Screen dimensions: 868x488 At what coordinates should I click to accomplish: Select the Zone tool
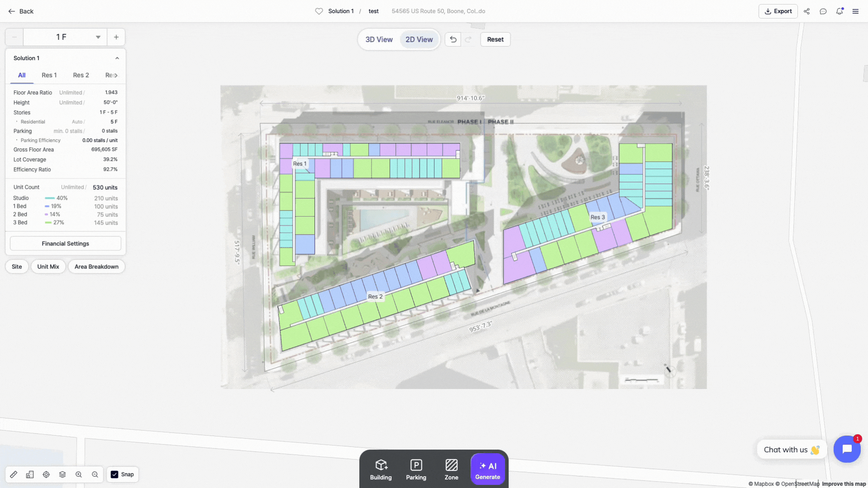coord(451,470)
